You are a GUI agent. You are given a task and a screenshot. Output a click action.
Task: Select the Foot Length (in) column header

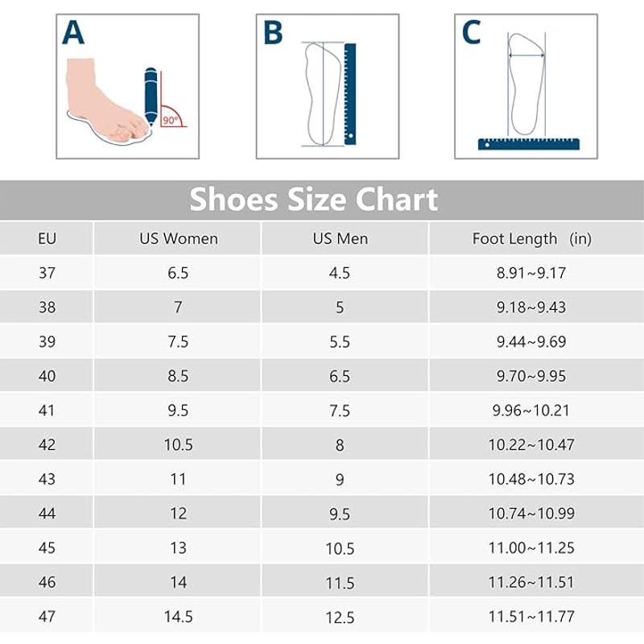[x=531, y=239]
